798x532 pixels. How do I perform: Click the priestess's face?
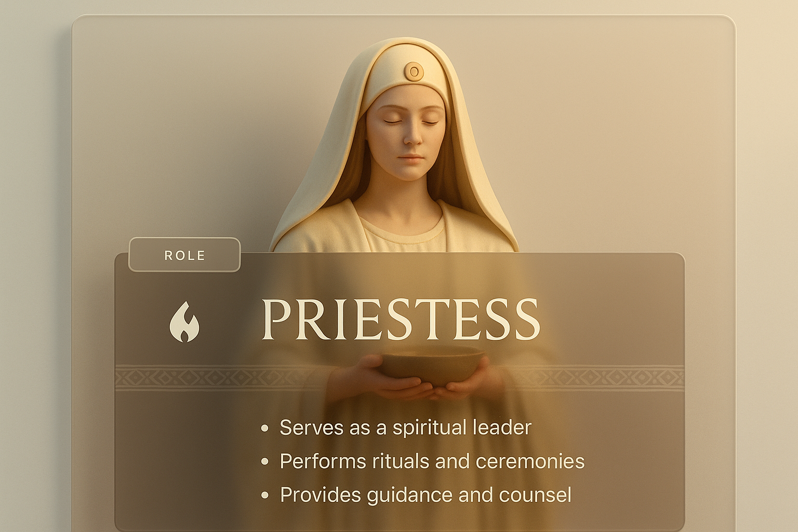[407, 132]
